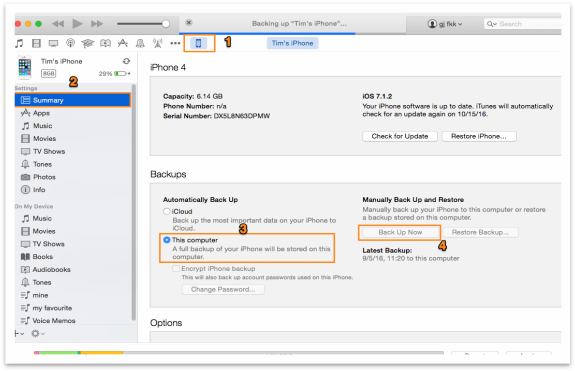
Task: Select the iCloud backup radio button
Action: [166, 212]
